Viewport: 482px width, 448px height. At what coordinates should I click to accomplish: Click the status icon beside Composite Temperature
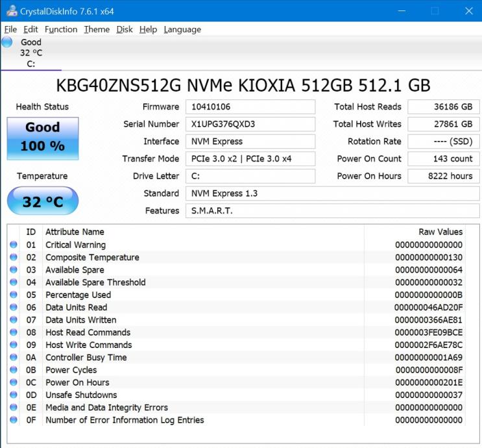pos(14,258)
